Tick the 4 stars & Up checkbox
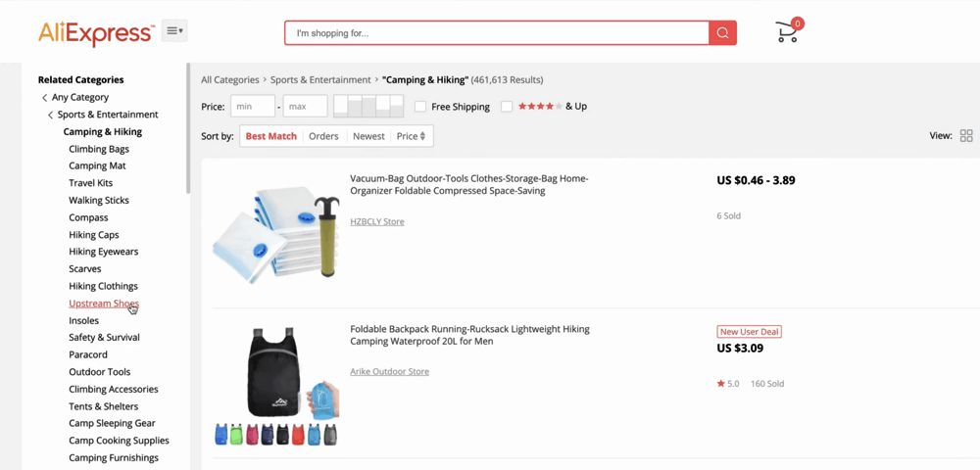 507,107
